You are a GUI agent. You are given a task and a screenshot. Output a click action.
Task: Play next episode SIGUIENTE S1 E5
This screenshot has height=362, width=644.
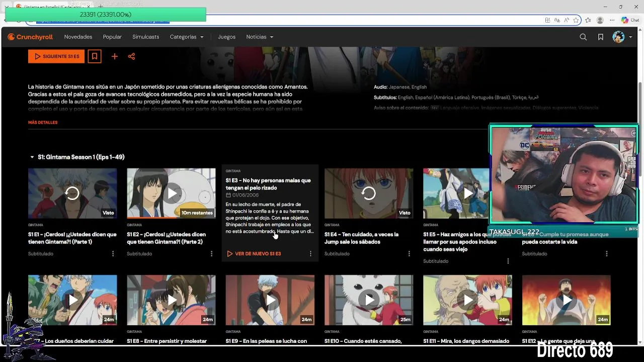point(56,56)
